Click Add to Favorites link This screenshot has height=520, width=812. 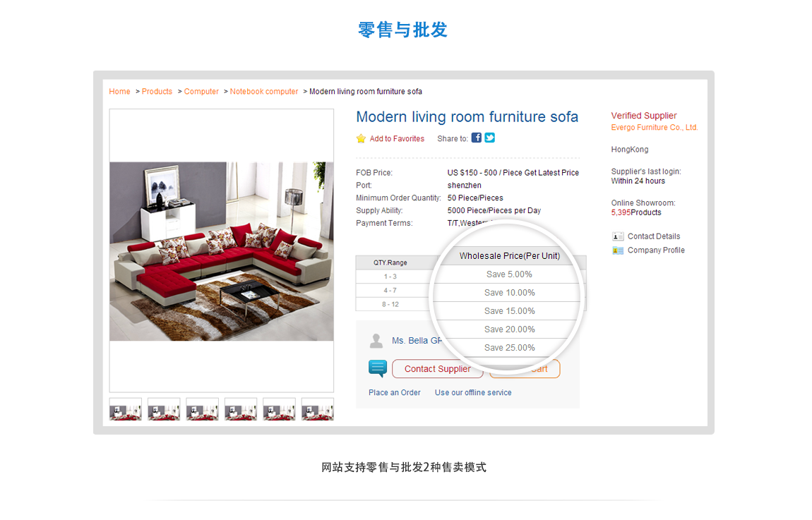tap(397, 139)
